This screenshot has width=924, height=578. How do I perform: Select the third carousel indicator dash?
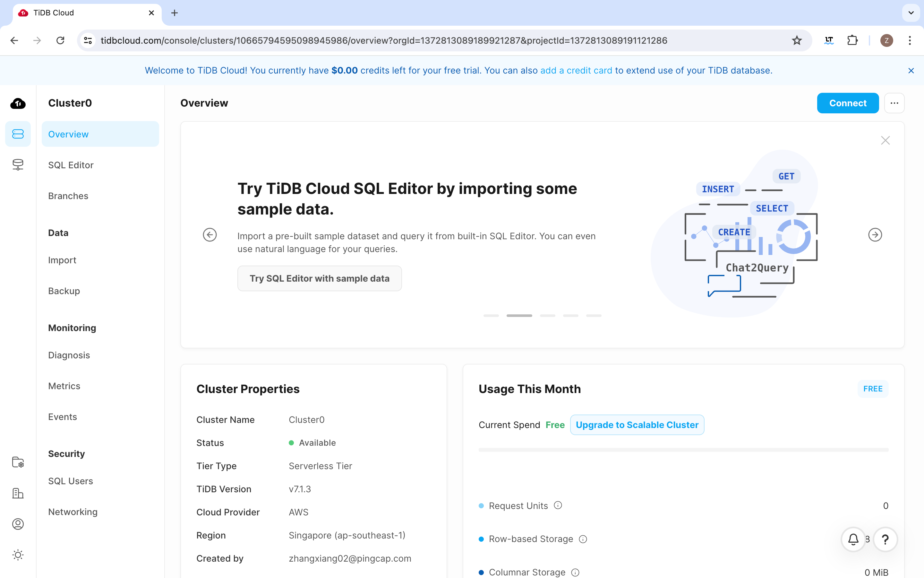[548, 316]
